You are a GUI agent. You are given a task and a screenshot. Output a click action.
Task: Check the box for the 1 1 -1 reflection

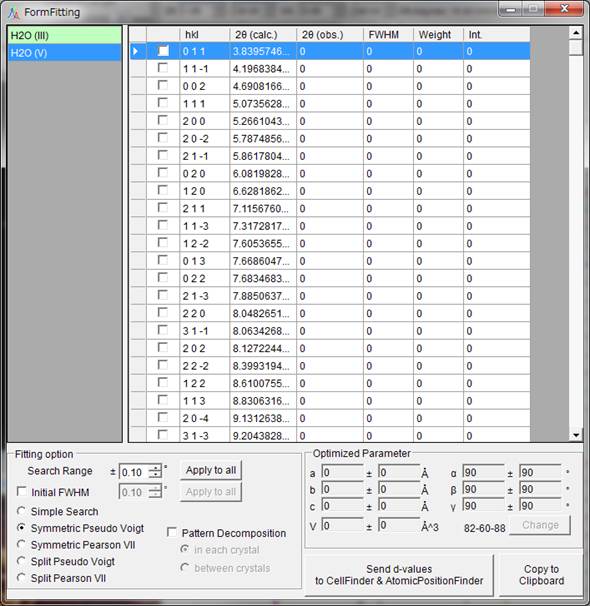click(163, 68)
